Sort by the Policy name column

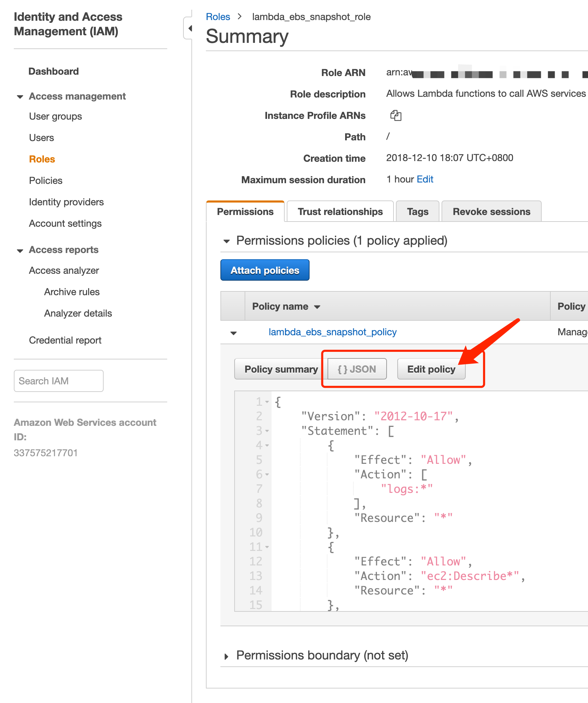pyautogui.click(x=286, y=307)
